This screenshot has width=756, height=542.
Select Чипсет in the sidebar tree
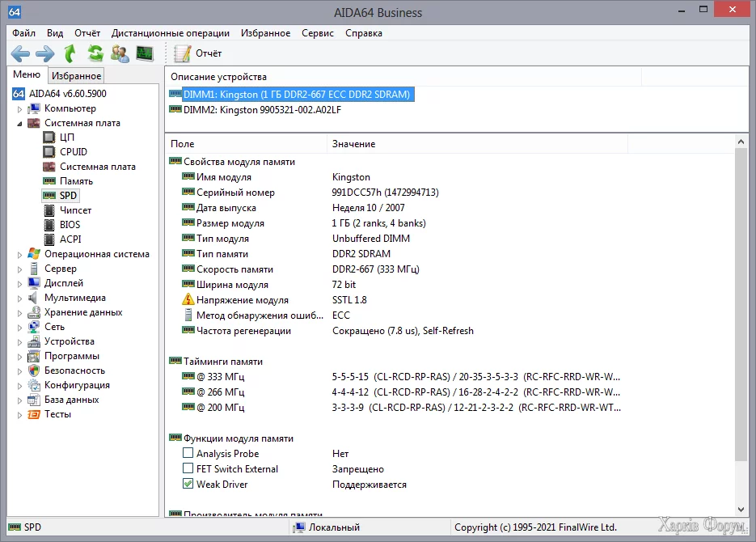coord(75,210)
